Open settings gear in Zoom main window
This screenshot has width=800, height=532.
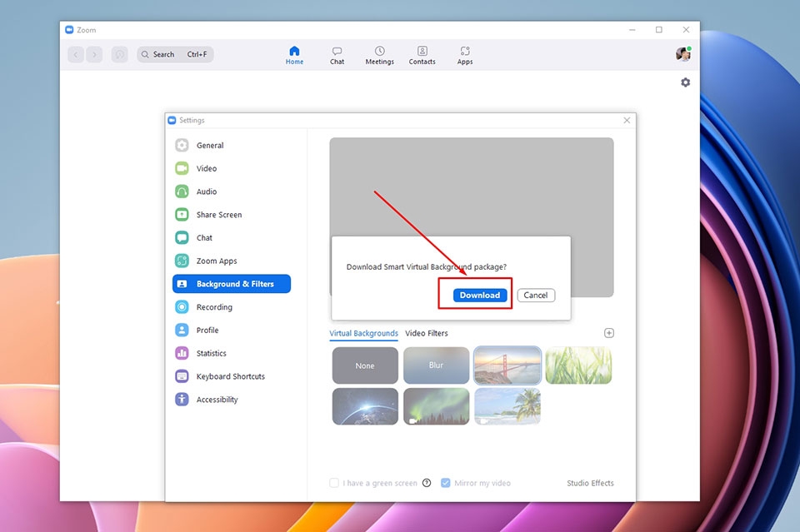coord(685,82)
